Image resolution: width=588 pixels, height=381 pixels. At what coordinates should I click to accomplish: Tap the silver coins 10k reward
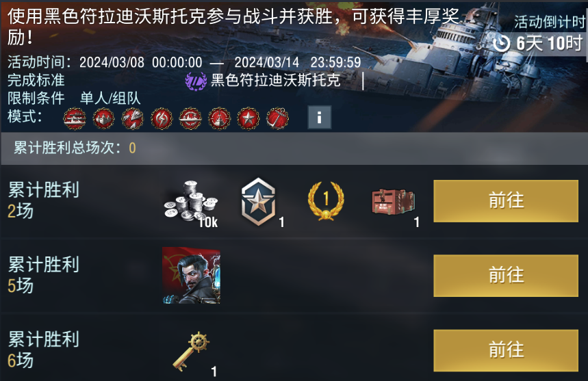coord(191,201)
